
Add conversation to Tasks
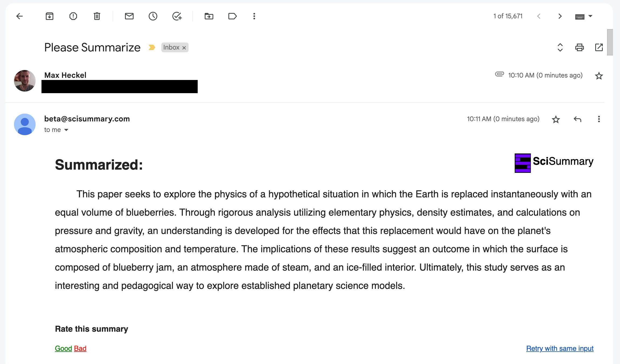tap(177, 16)
